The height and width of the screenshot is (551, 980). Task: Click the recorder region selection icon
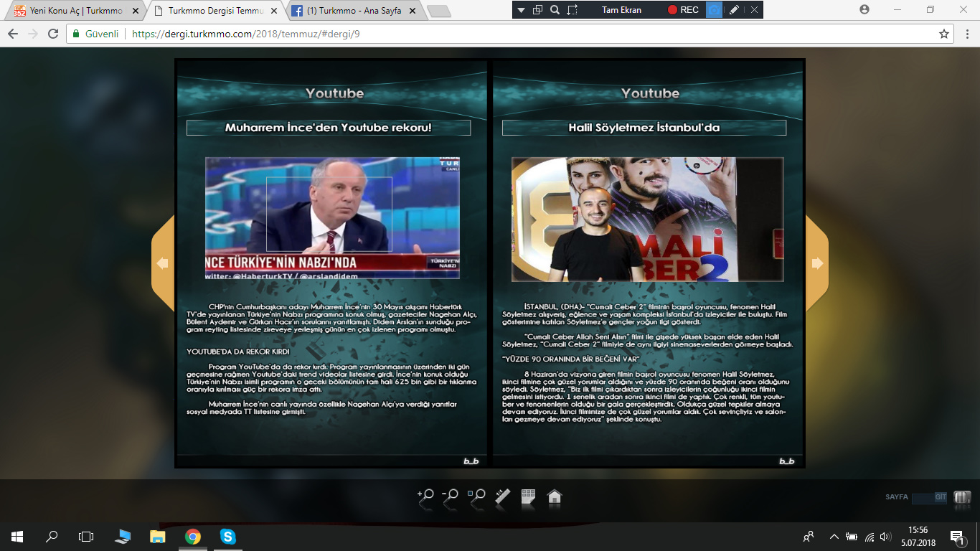pos(573,10)
